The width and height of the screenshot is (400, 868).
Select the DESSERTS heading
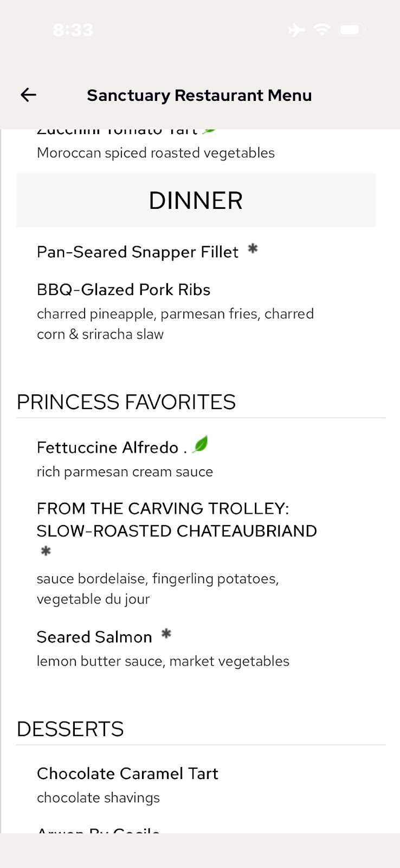coord(70,729)
